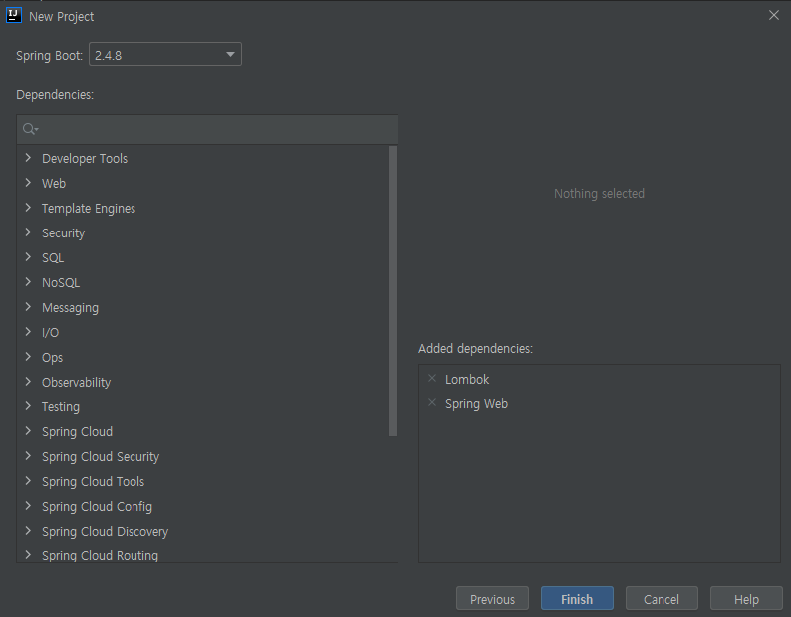Remove Lombok dependency with X icon
This screenshot has width=791, height=617.
432,378
